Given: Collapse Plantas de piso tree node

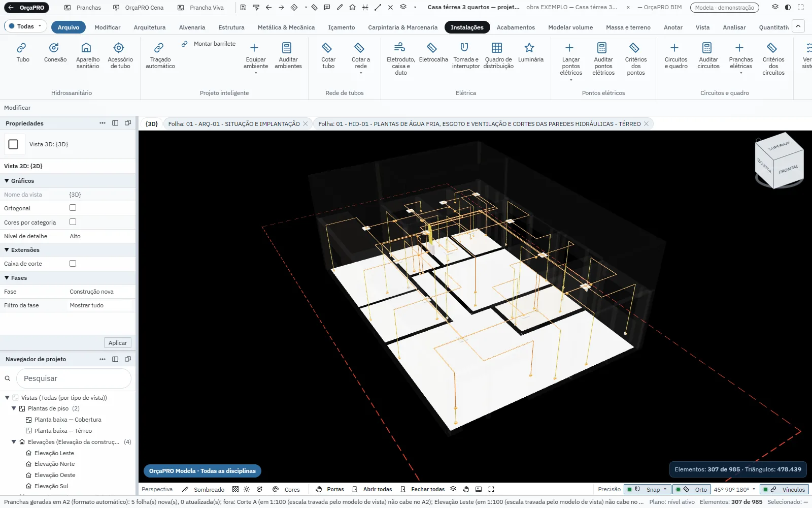Looking at the screenshot, I should (x=14, y=408).
